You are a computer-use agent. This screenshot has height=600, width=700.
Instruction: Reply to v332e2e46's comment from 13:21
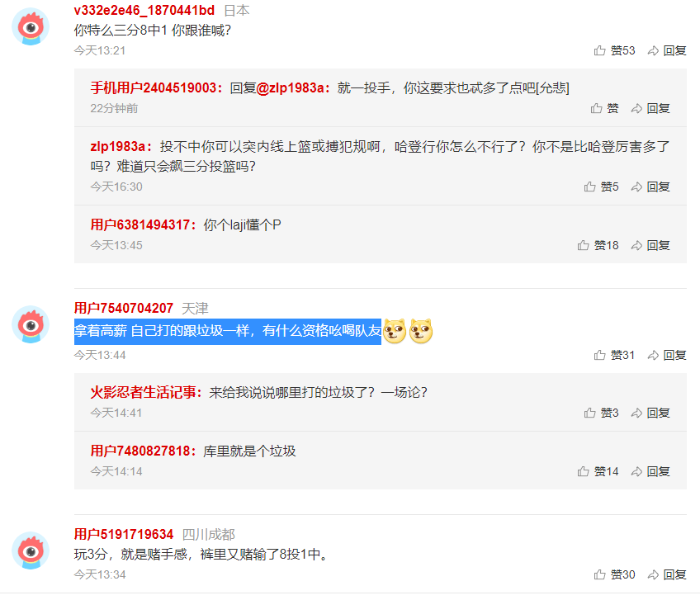(x=667, y=50)
